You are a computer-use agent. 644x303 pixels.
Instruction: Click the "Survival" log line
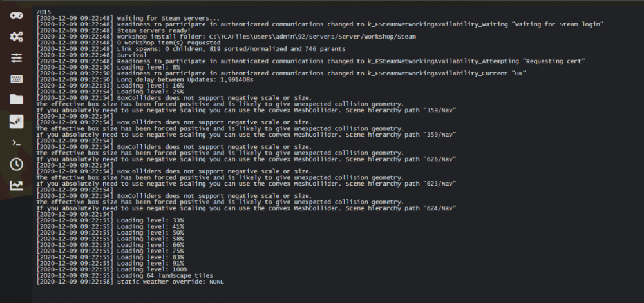(133, 55)
